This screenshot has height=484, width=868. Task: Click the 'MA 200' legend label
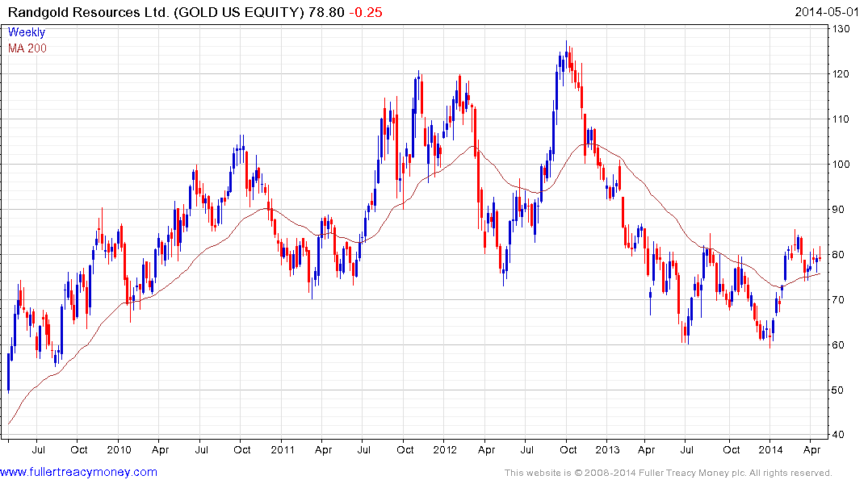pyautogui.click(x=27, y=48)
